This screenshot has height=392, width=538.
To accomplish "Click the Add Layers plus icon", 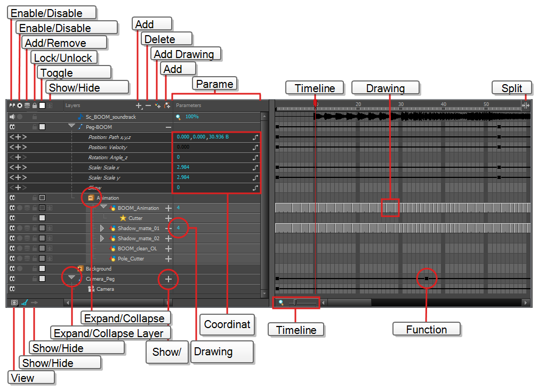I will 139,106.
